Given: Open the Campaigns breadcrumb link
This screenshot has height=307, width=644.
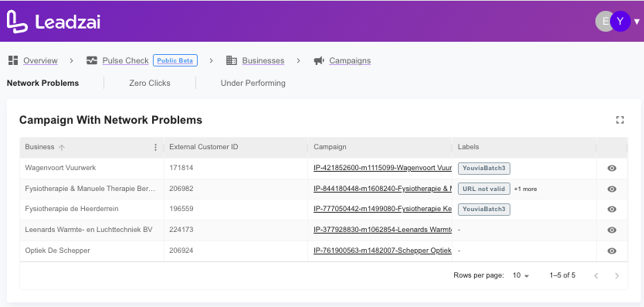Looking at the screenshot, I should 350,60.
